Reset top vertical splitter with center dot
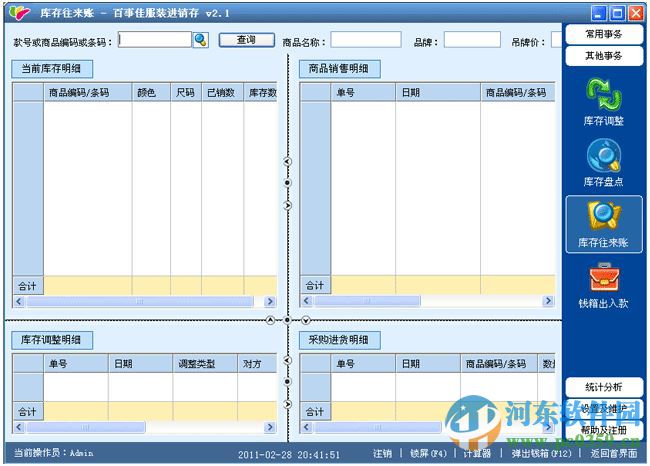Image resolution: width=650 pixels, height=466 pixels. tap(287, 182)
